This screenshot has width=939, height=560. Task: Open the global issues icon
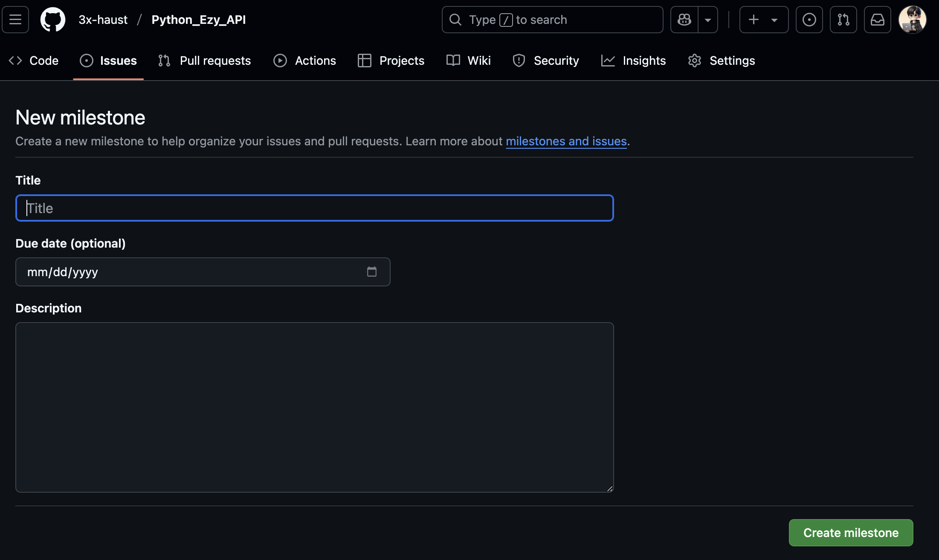coord(809,20)
